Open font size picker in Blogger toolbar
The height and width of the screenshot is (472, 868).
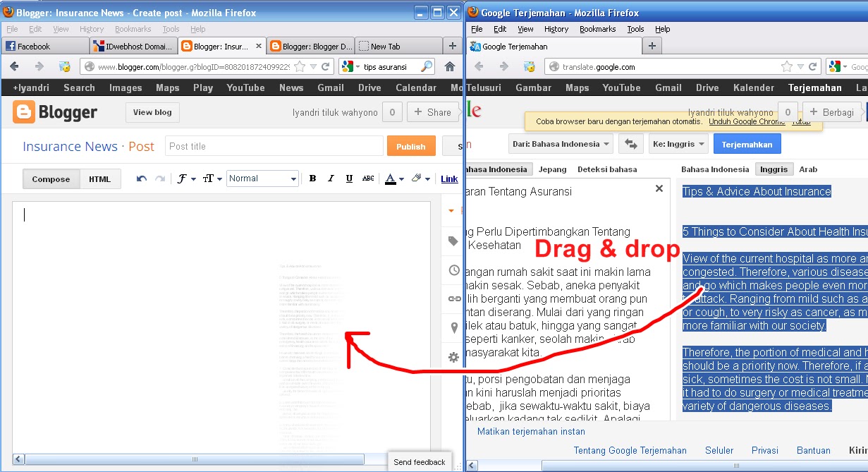click(x=212, y=178)
